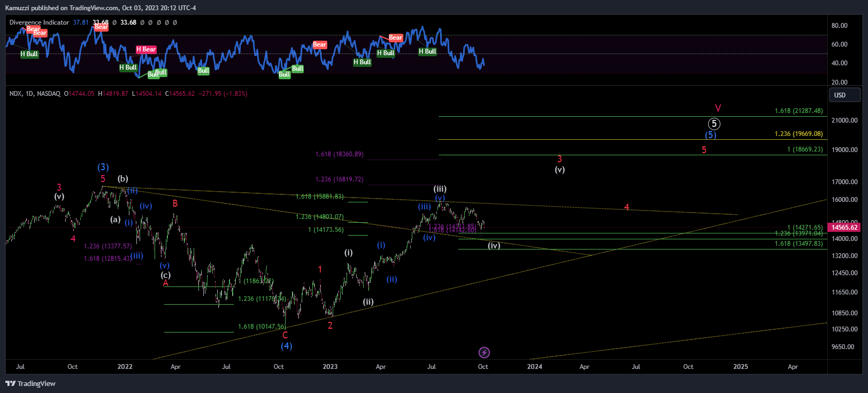Select the red 1 wave label
The width and height of the screenshot is (868, 393).
click(320, 269)
